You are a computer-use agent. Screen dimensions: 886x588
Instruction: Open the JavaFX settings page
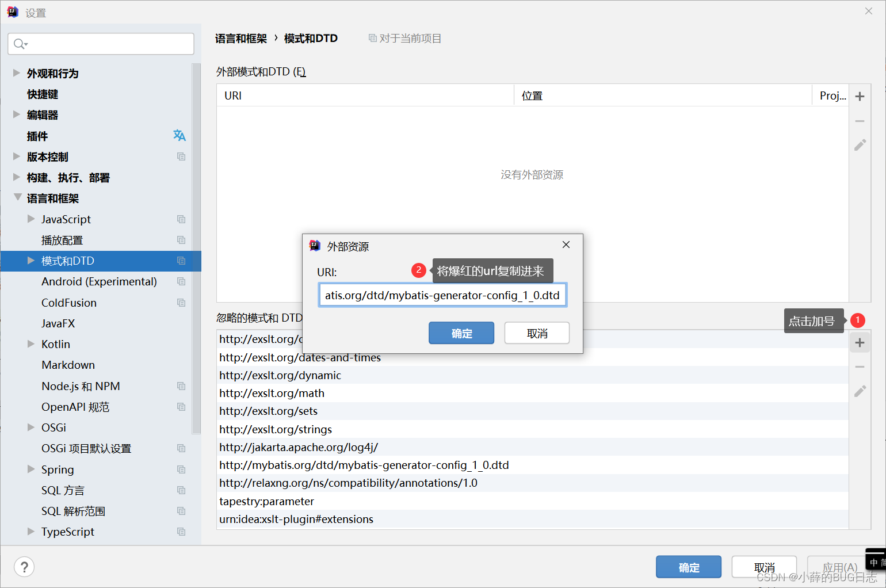point(58,323)
